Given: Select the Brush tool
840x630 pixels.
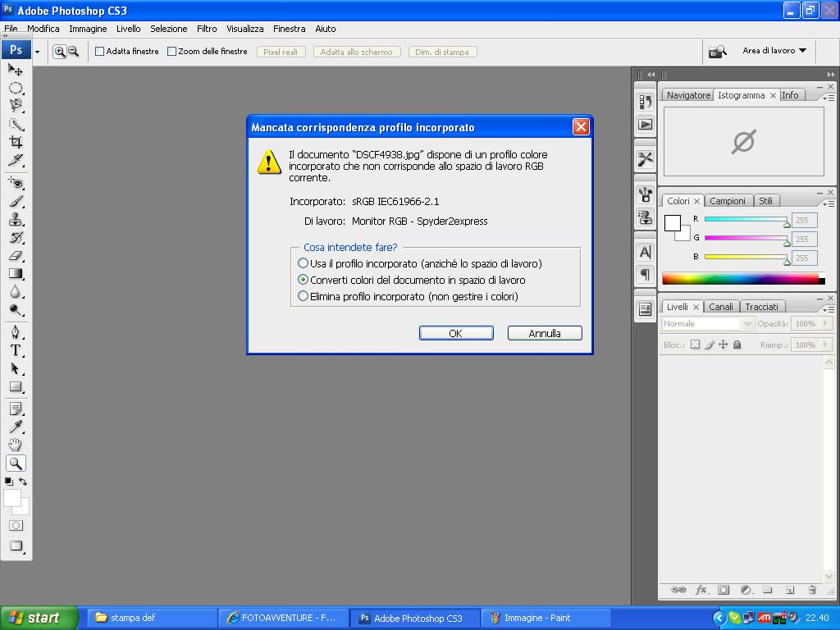Looking at the screenshot, I should pyautogui.click(x=16, y=202).
